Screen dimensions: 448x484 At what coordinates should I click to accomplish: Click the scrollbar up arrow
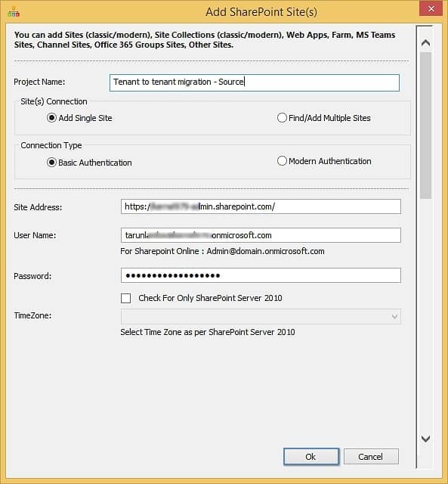tap(425, 43)
